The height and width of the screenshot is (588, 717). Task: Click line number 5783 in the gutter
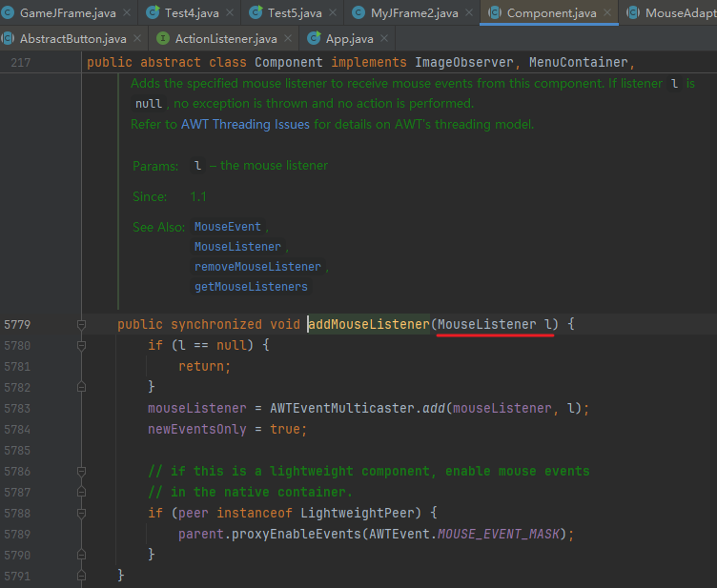[17, 409]
